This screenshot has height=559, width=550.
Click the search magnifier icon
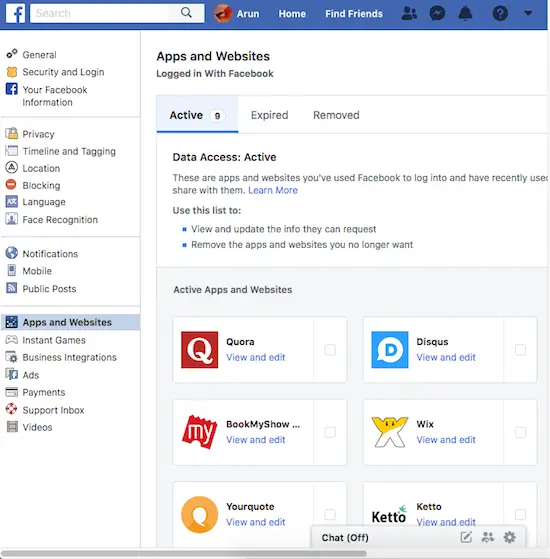(x=186, y=13)
